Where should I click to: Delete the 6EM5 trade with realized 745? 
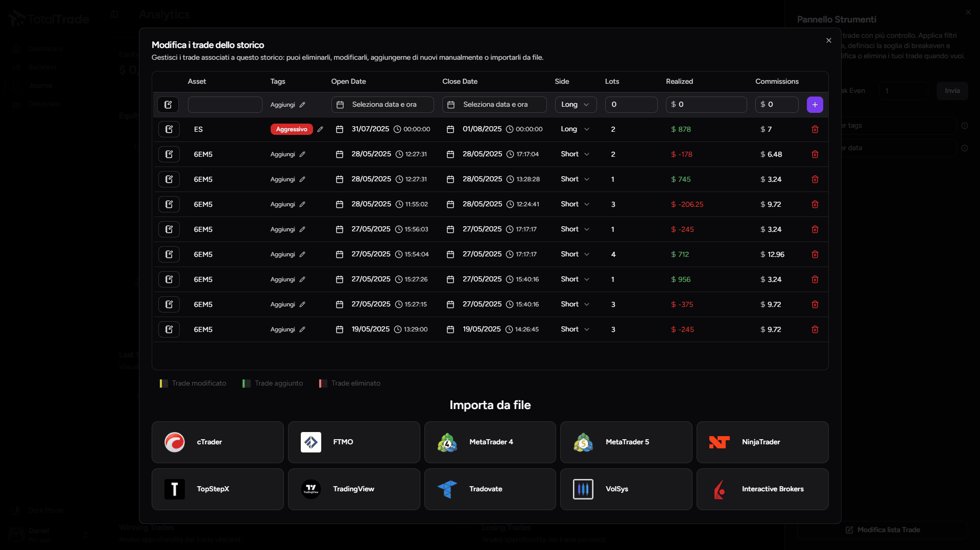coord(815,179)
